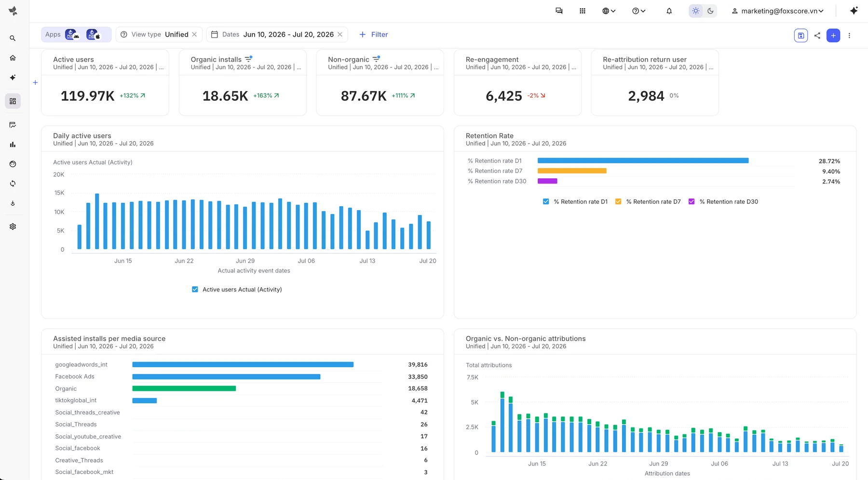
Task: Open the marketing@foxscore.vn account dropdown
Action: (x=778, y=11)
